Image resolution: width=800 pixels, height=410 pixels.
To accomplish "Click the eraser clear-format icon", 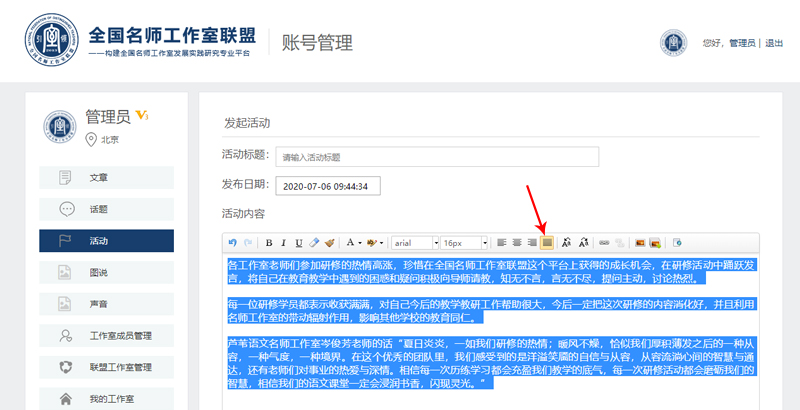I will point(314,243).
